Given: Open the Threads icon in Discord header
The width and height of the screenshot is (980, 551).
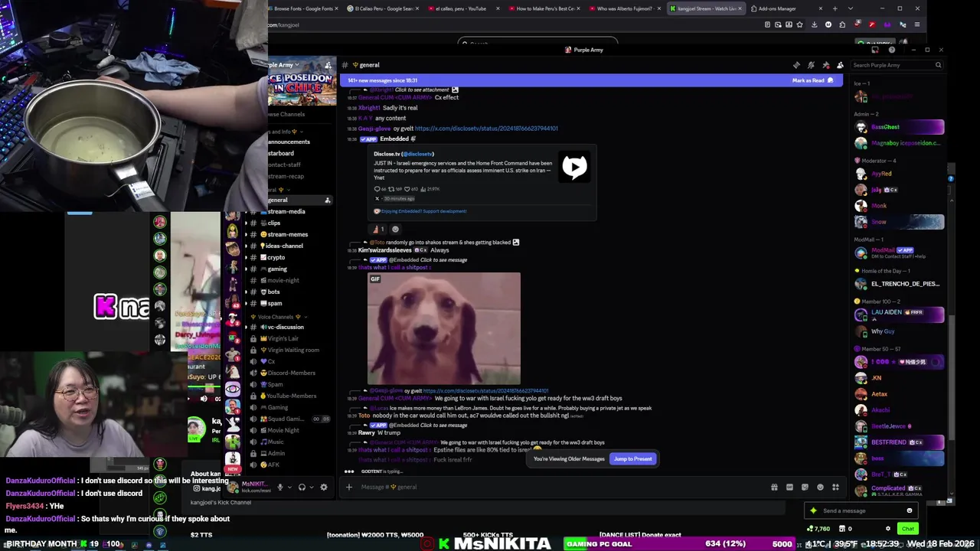Looking at the screenshot, I should click(796, 65).
